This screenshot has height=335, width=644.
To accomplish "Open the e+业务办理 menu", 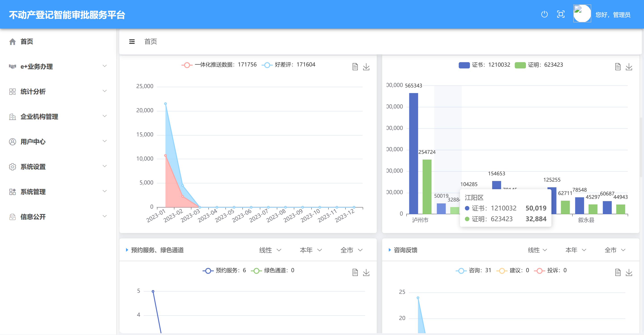I will pyautogui.click(x=58, y=66).
